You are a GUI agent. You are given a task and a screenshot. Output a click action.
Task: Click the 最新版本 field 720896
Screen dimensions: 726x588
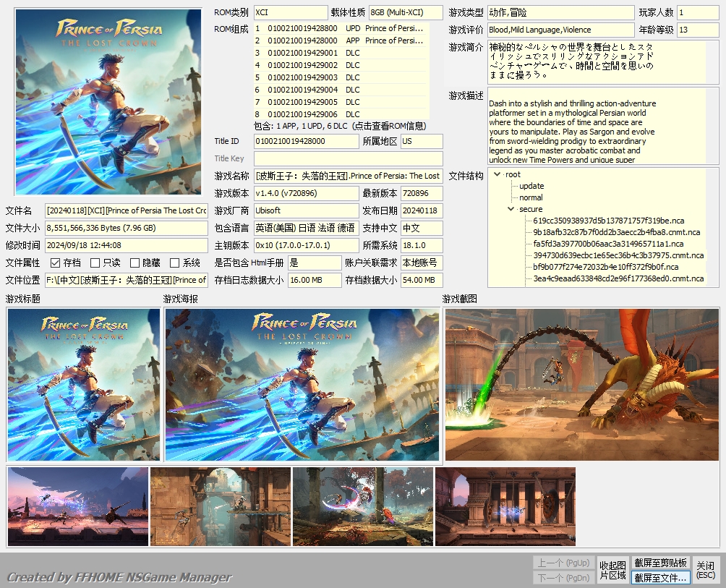[422, 194]
